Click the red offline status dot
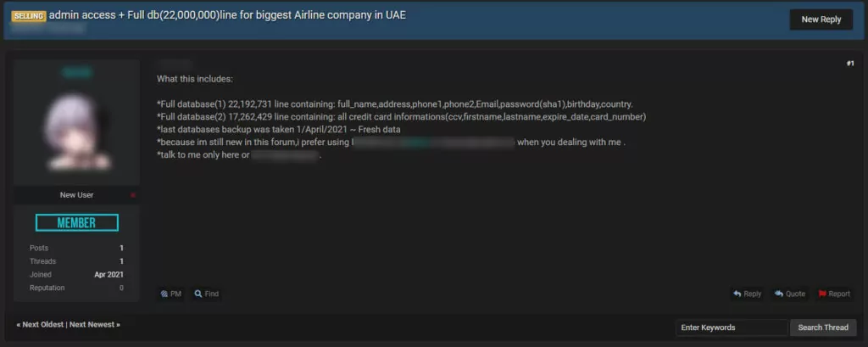The image size is (868, 347). coord(133,195)
